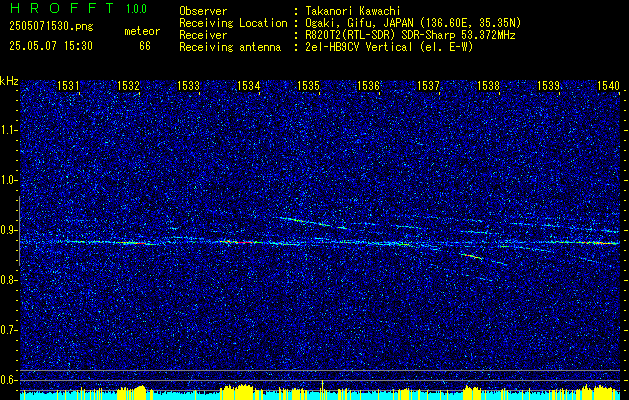Click the kHz axis unit label

(9, 82)
